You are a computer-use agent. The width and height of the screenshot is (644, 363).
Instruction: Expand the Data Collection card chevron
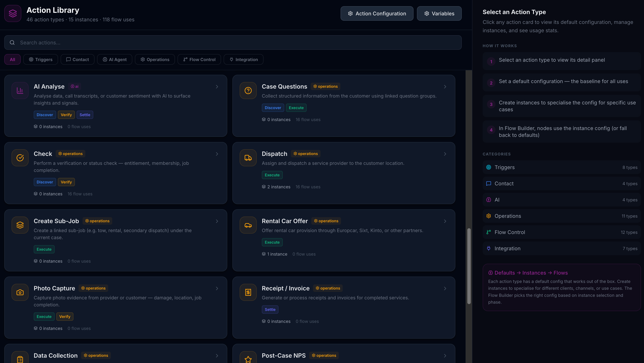217,356
